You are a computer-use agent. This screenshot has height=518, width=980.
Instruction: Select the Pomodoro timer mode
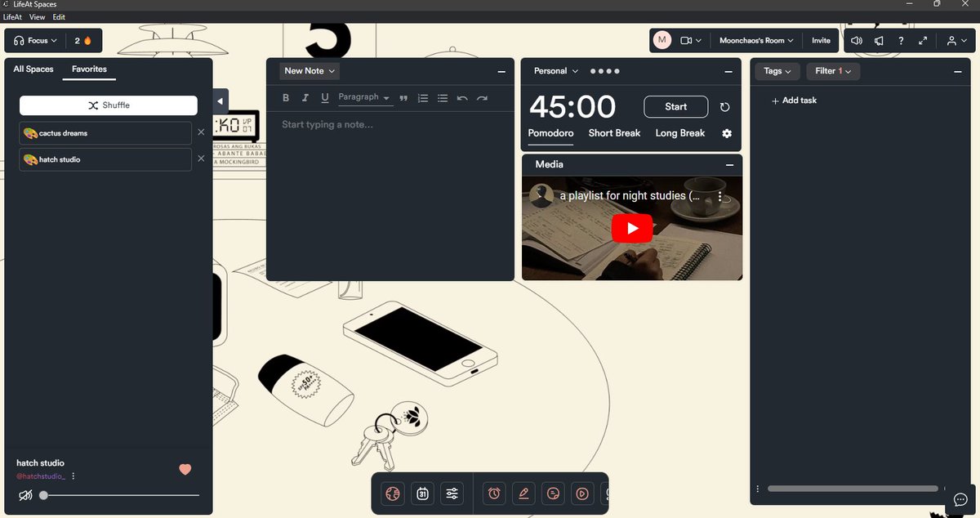point(551,133)
